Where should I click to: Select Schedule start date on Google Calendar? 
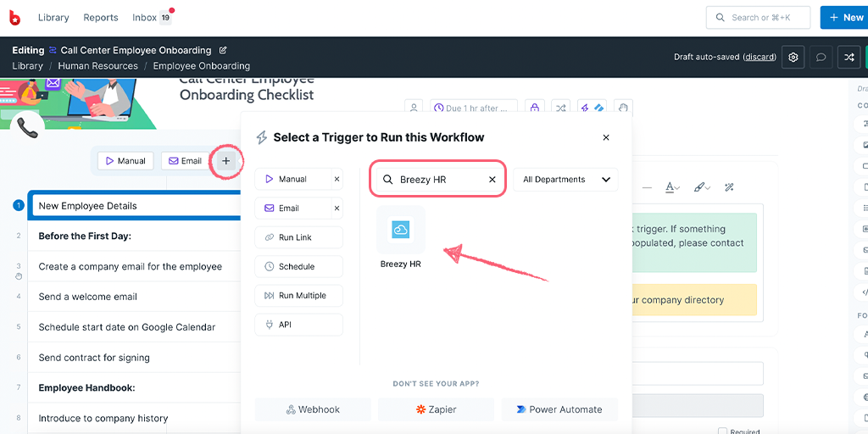click(127, 327)
